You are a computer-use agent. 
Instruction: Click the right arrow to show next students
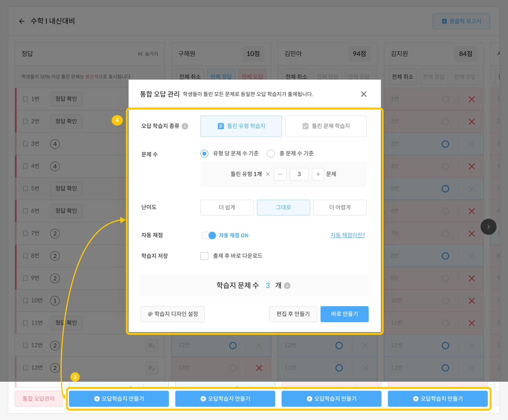click(488, 227)
